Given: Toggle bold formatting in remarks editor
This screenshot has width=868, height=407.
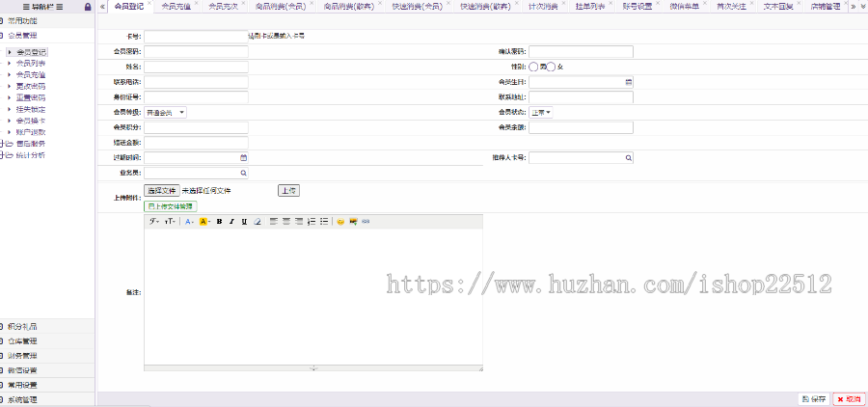Looking at the screenshot, I should click(x=219, y=222).
